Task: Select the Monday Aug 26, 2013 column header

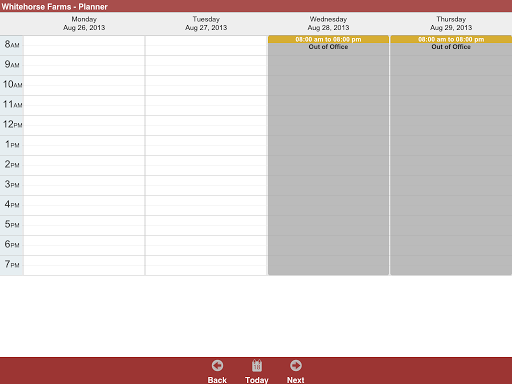Action: pyautogui.click(x=84, y=23)
